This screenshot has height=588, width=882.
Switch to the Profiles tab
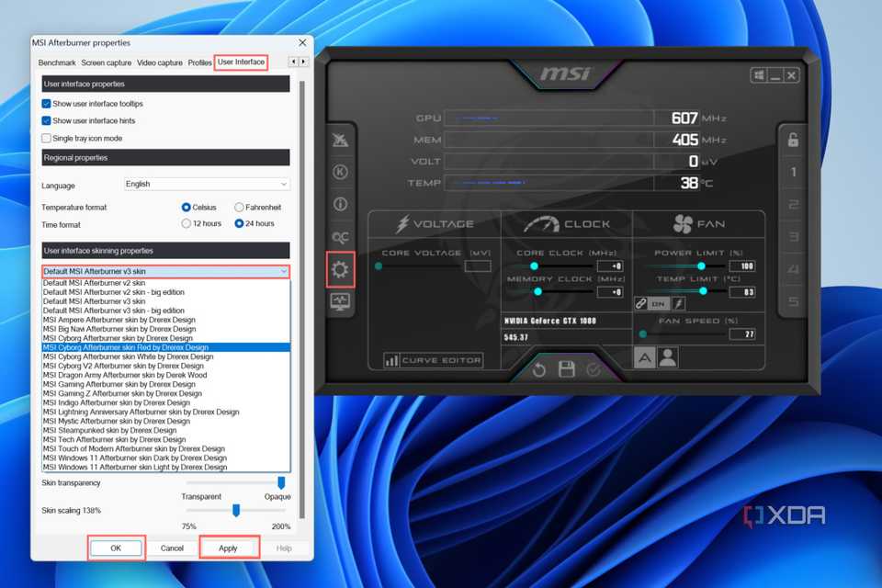pyautogui.click(x=199, y=62)
